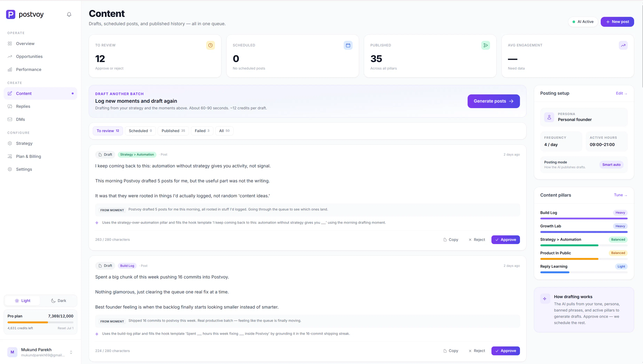The width and height of the screenshot is (643, 364).
Task: Click the Scheduled calendar icon
Action: (x=348, y=45)
